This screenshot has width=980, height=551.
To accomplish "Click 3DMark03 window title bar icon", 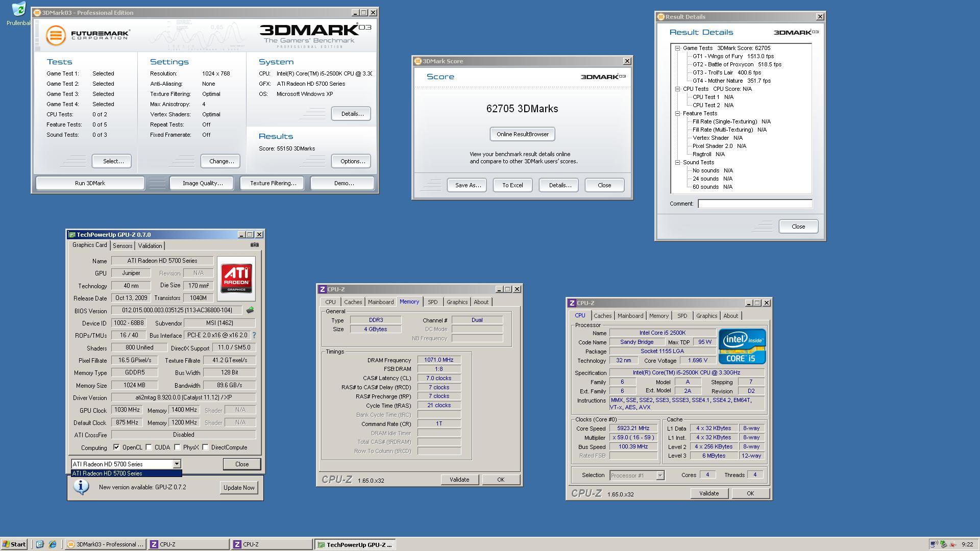I will (37, 13).
